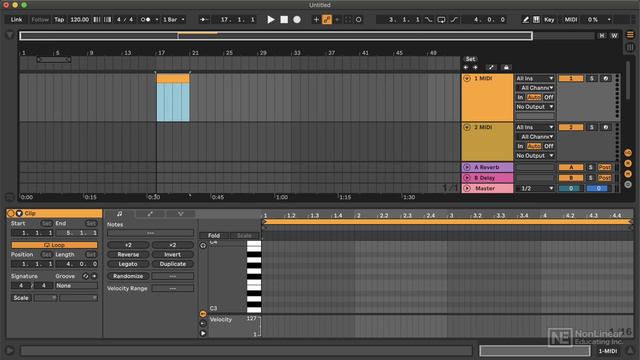Show or hide browser triangle icon
The width and height of the screenshot is (640, 360).
click(x=10, y=36)
